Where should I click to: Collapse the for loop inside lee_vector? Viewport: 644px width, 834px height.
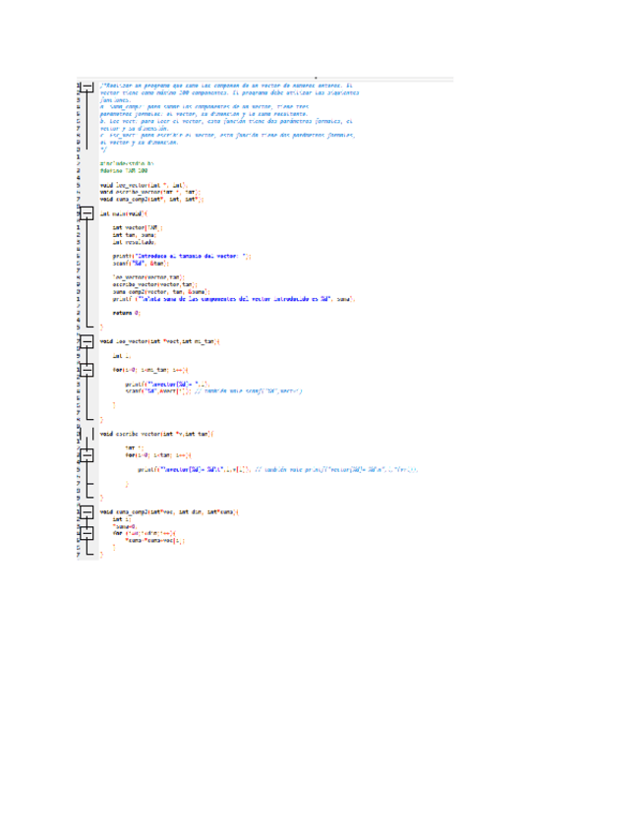tap(86, 369)
